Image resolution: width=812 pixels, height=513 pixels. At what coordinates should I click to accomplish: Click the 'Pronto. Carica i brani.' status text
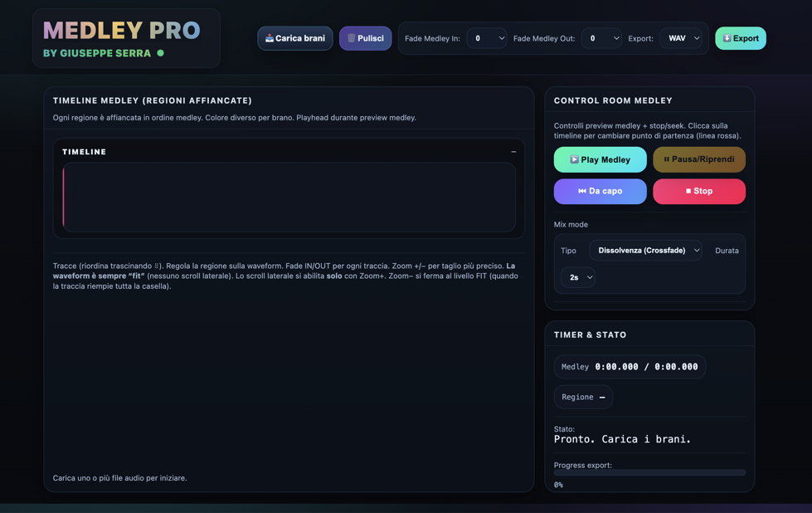point(622,439)
